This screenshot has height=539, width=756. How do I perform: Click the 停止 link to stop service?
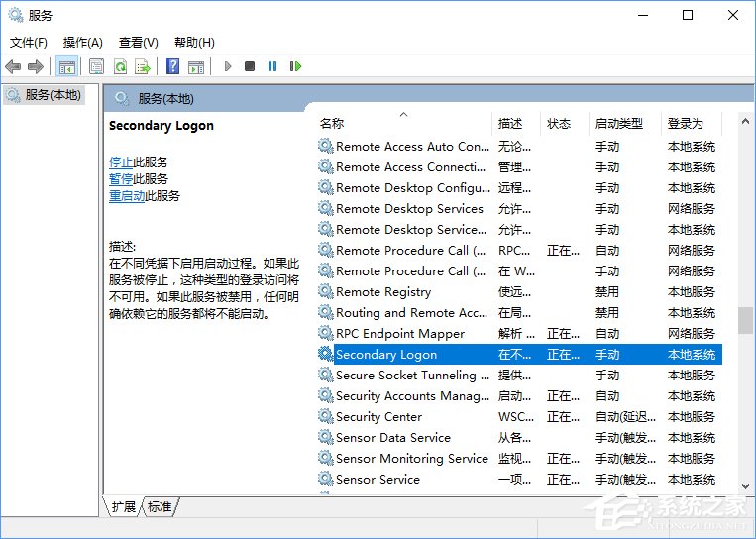coord(121,162)
